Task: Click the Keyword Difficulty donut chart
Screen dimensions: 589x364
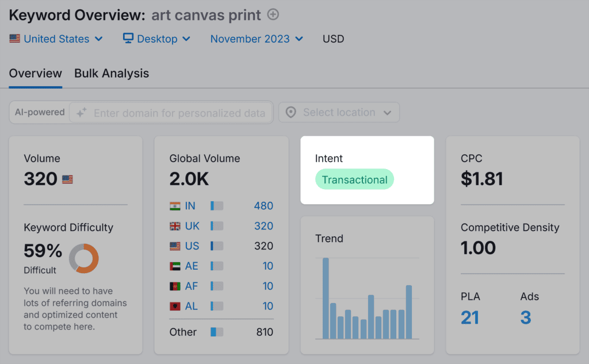Action: (x=85, y=259)
